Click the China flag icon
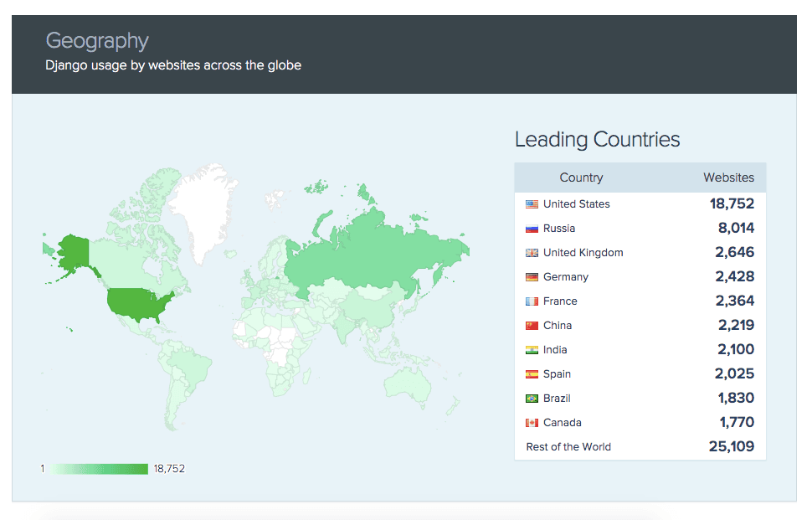Image resolution: width=812 pixels, height=520 pixels. pyautogui.click(x=532, y=326)
